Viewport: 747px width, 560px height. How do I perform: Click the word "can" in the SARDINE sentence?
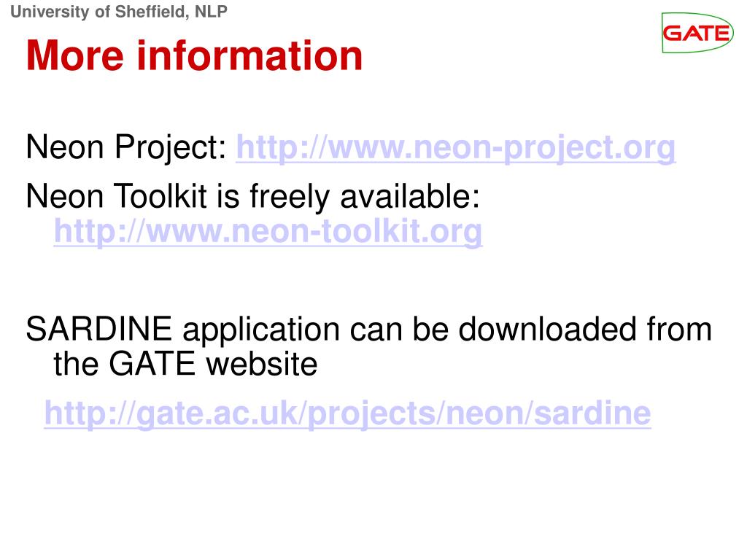(376, 332)
